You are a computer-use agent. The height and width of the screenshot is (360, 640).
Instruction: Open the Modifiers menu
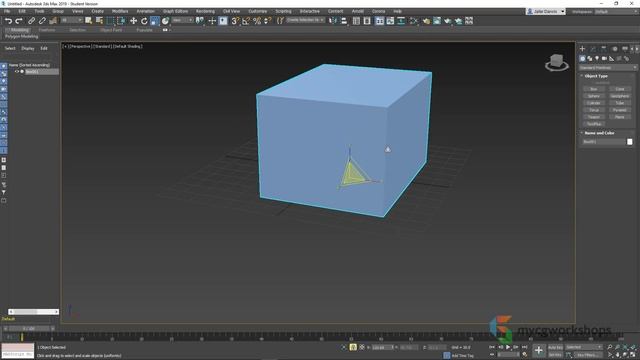(x=120, y=11)
